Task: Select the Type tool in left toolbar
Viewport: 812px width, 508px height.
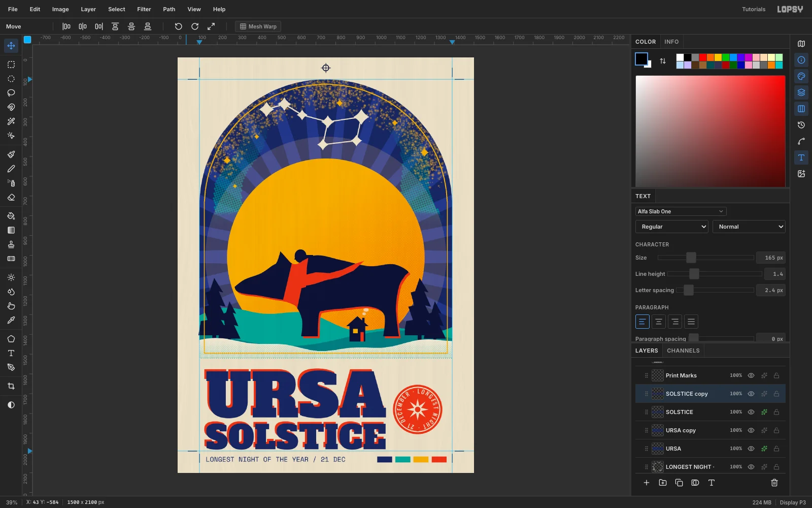Action: tap(11, 353)
